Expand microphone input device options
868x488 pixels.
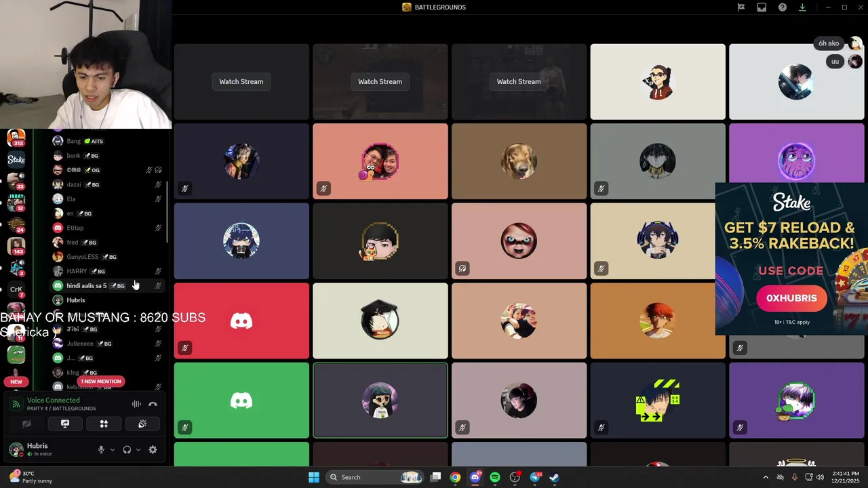point(113,449)
